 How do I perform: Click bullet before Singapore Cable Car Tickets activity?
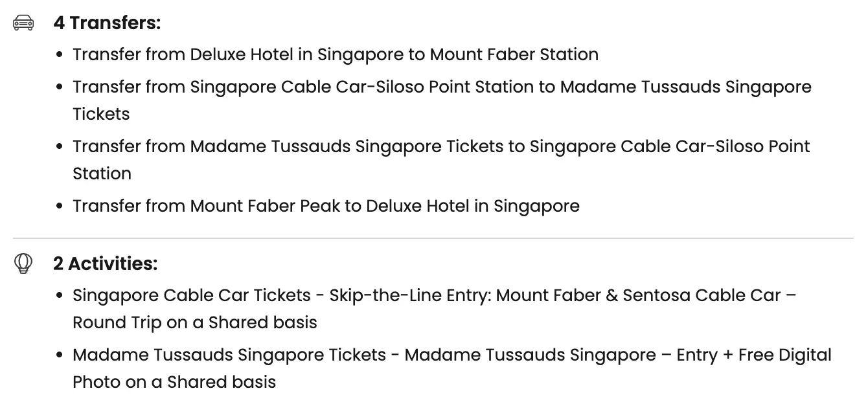coord(60,297)
